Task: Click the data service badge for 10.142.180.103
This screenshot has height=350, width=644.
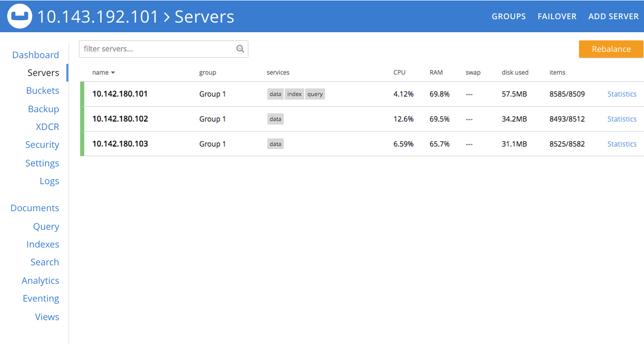Action: point(275,144)
